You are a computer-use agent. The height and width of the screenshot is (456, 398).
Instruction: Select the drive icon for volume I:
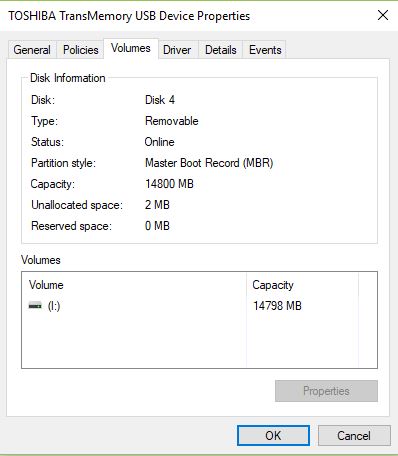35,305
